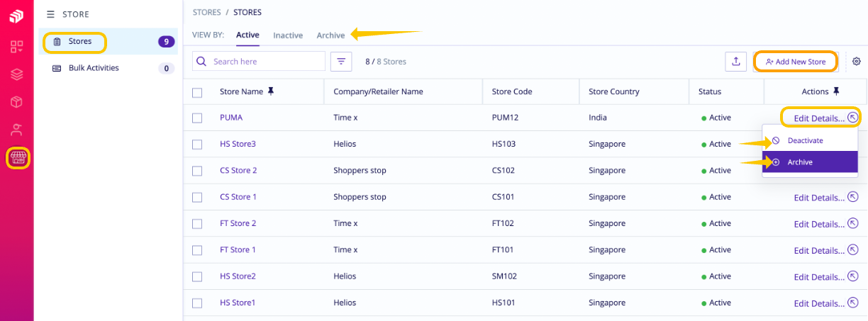The height and width of the screenshot is (321, 868).
Task: Choose Archive from the actions menu
Action: click(810, 162)
